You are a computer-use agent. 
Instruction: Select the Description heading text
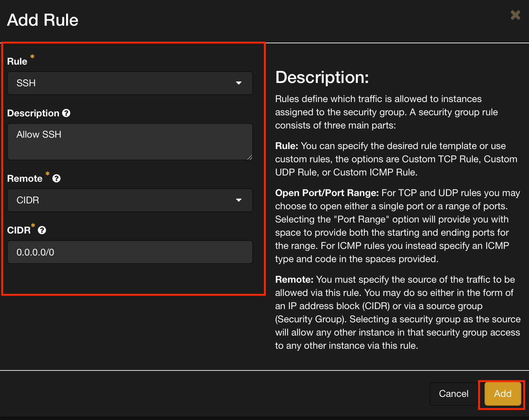322,77
